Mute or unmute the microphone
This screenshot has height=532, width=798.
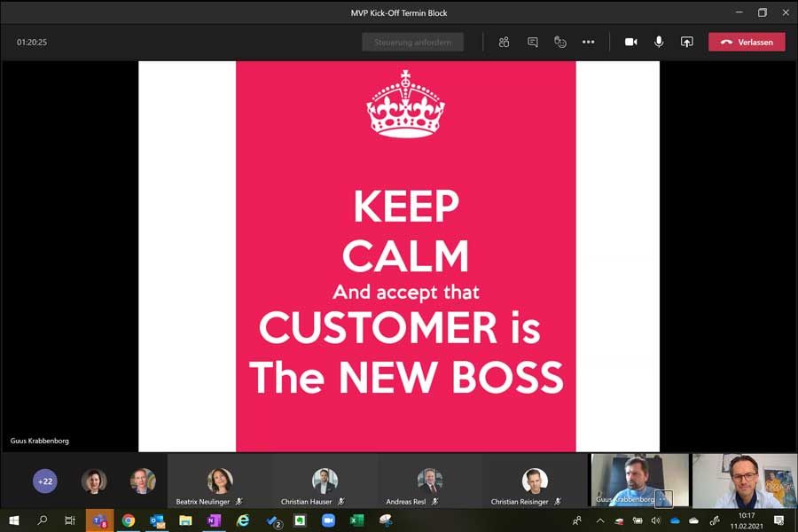[x=659, y=42]
